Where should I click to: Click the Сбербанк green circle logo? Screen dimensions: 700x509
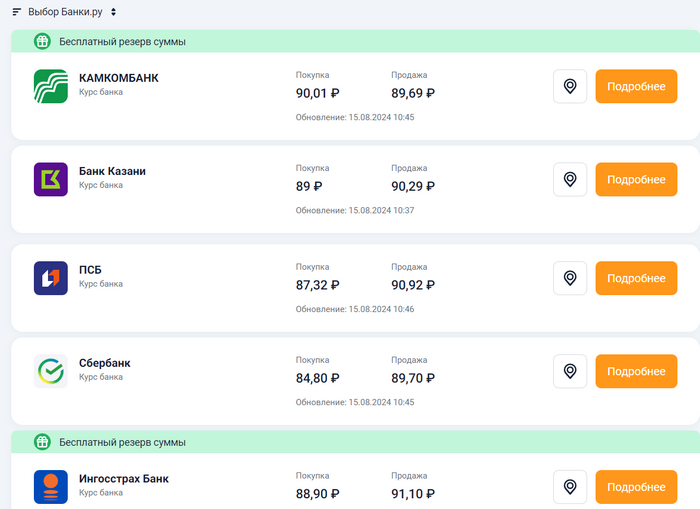[x=51, y=371]
